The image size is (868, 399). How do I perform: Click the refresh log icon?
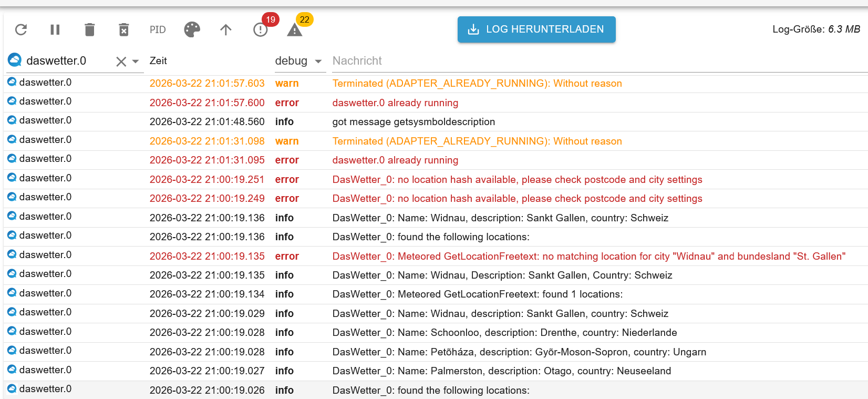pyautogui.click(x=21, y=29)
